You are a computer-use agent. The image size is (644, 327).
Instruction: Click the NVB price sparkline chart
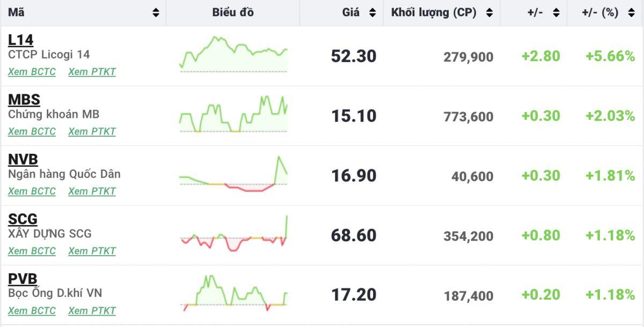tap(233, 175)
